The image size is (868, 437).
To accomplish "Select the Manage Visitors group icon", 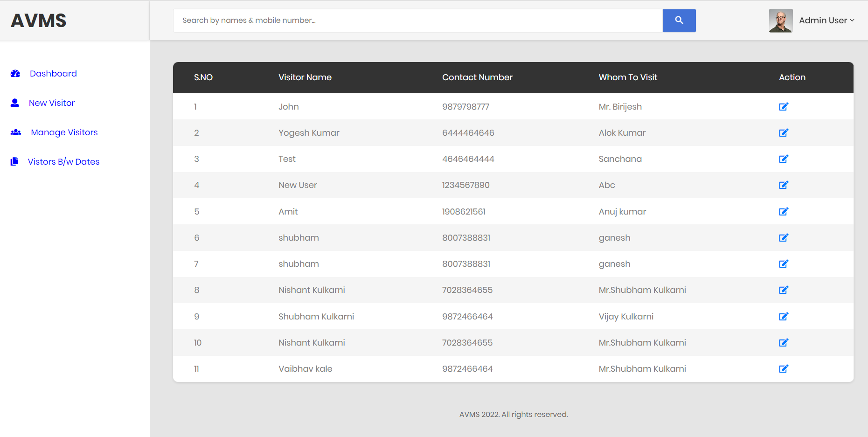I will pyautogui.click(x=15, y=132).
